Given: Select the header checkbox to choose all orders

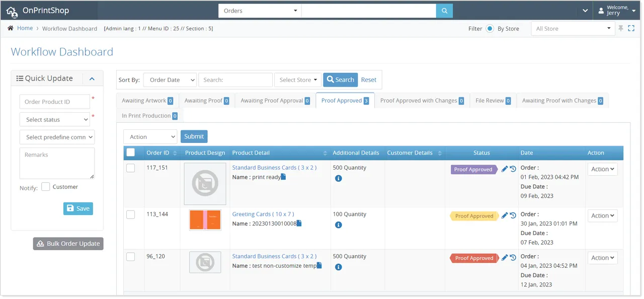Looking at the screenshot, I should [x=131, y=153].
